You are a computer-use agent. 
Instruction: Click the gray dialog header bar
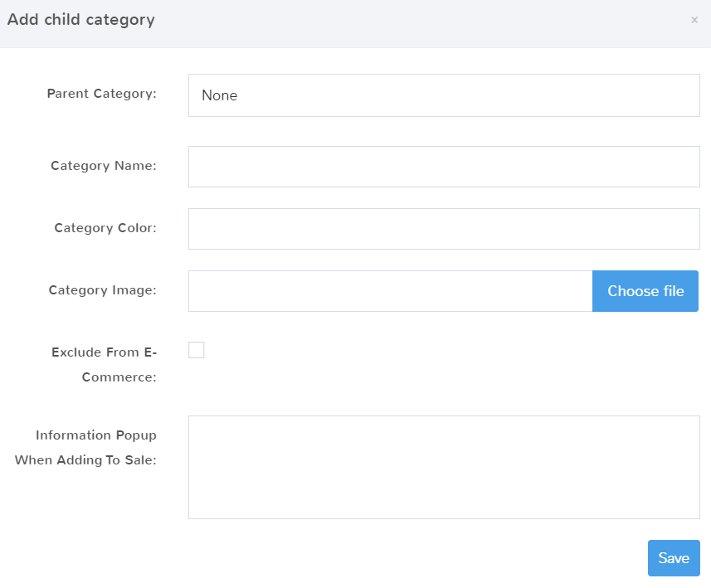[415, 23]
